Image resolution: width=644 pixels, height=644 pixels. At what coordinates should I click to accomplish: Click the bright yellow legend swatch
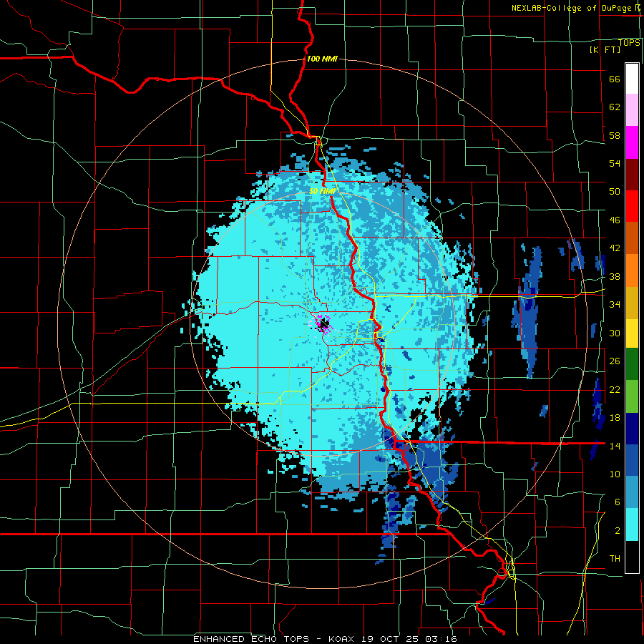(x=632, y=333)
